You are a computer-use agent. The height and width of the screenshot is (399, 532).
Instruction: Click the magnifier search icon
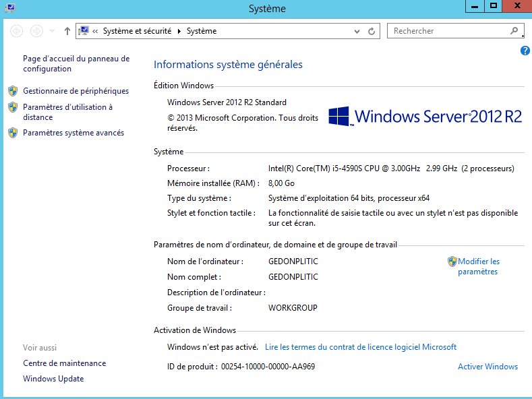point(514,31)
